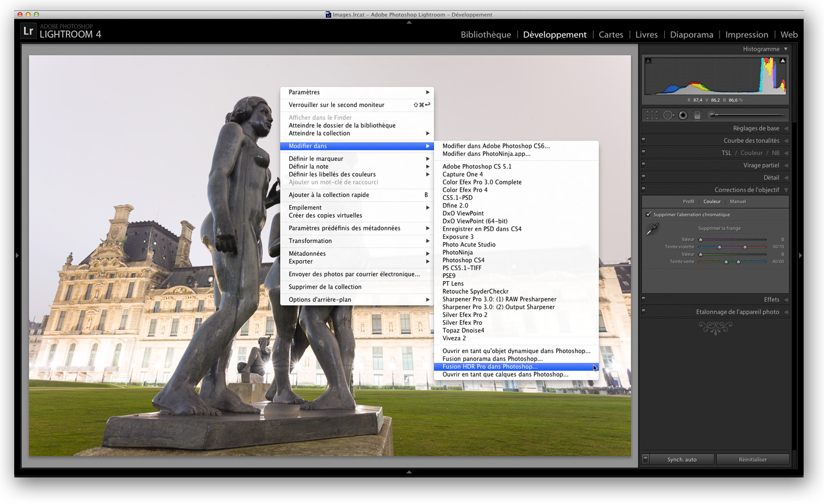Image resolution: width=824 pixels, height=504 pixels.
Task: Open Empilement submenu arrow
Action: pyautogui.click(x=427, y=208)
